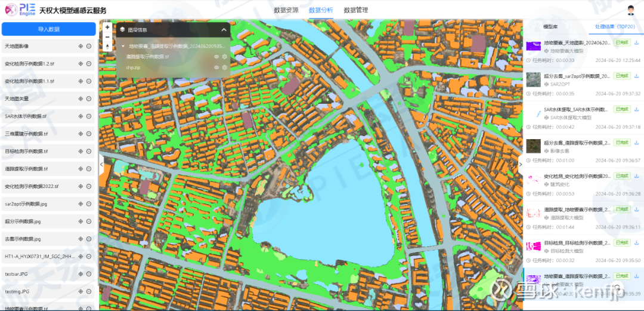Remove 目标检测示例数据.tif from the list
This screenshot has width=644, height=311.
88,151
